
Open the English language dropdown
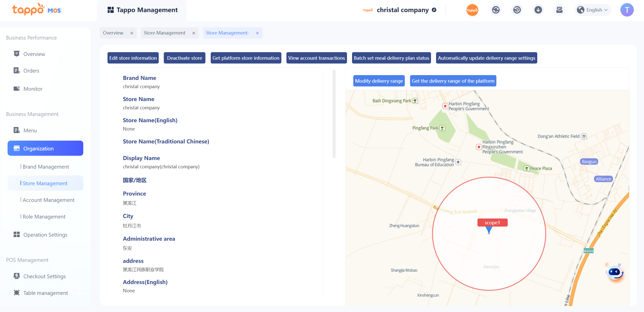coord(593,10)
